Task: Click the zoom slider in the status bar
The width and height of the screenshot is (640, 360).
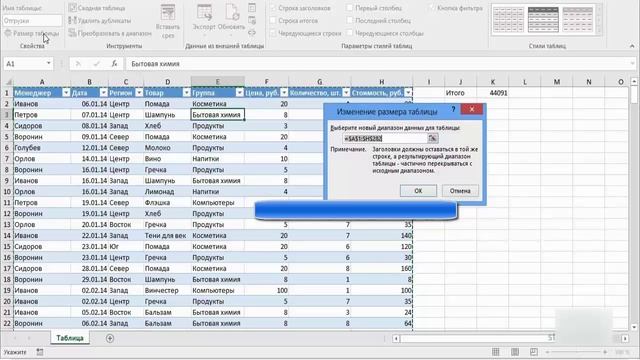Action: pyautogui.click(x=576, y=352)
